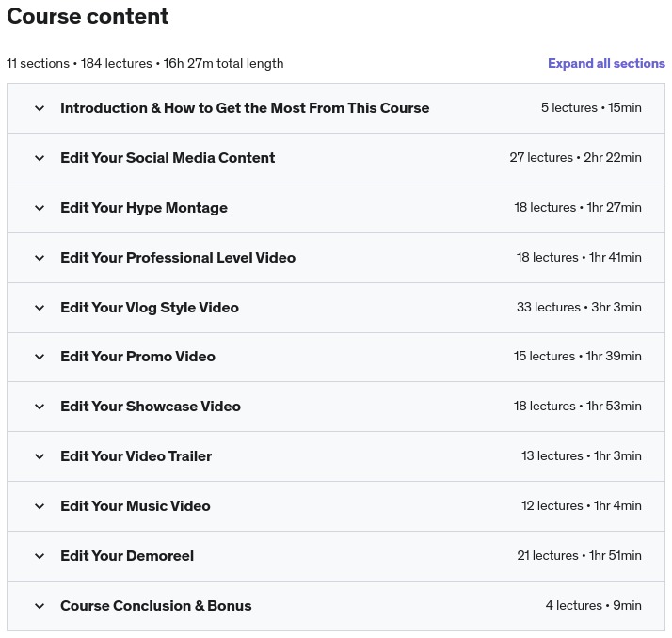
Task: Click Course Conclusion & Bonus title
Action: (x=156, y=606)
